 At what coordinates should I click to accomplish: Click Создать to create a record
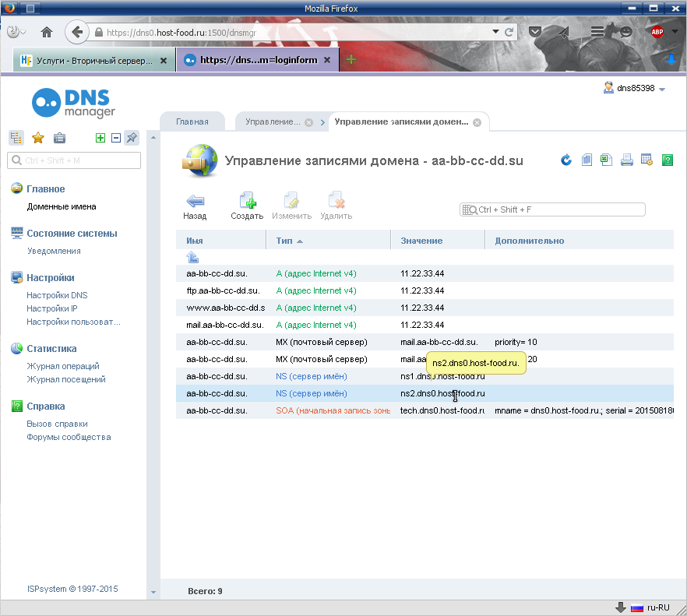[x=247, y=206]
